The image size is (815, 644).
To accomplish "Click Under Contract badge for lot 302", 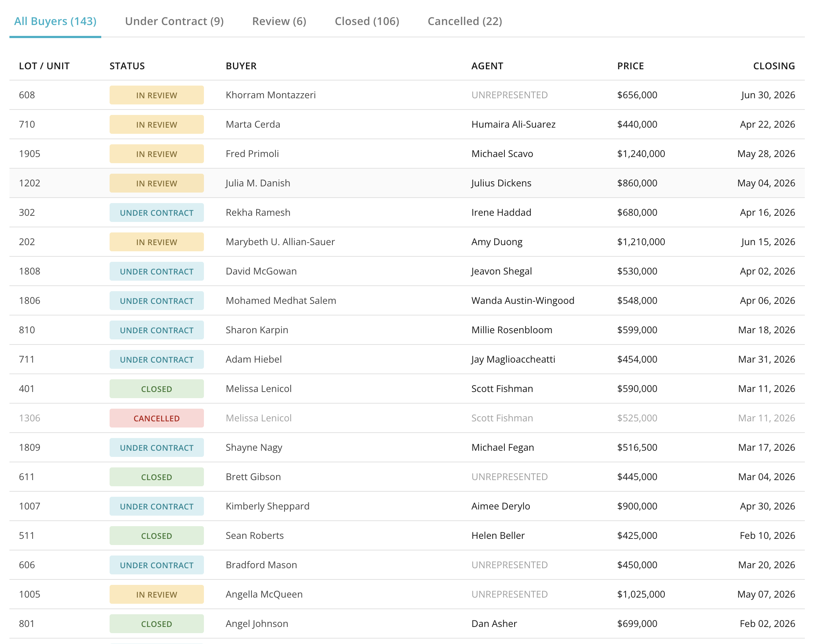I will [x=156, y=212].
